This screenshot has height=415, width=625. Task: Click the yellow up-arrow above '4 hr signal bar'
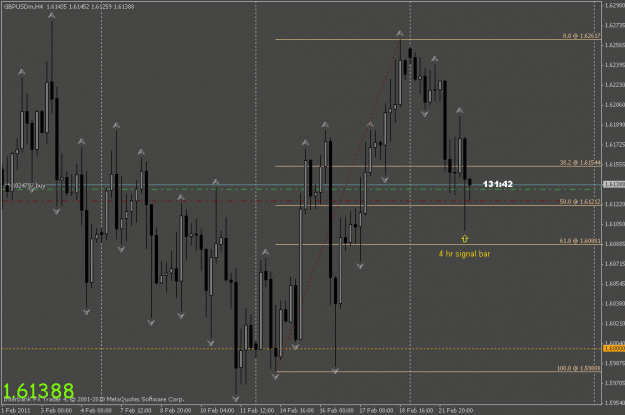click(x=465, y=238)
